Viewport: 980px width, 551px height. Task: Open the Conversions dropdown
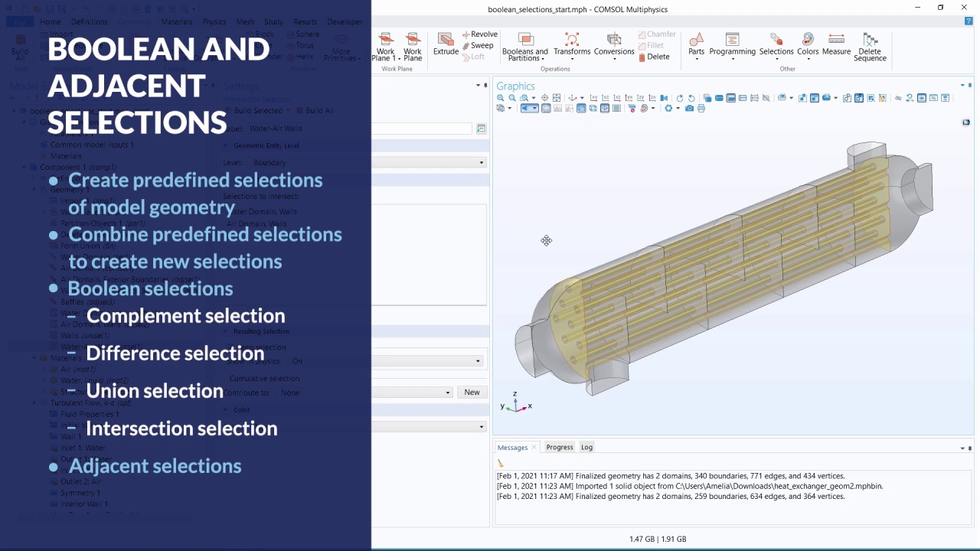[x=614, y=47]
